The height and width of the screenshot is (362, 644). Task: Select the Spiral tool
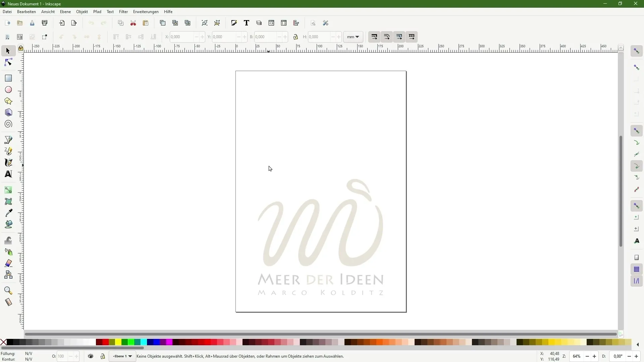8,124
